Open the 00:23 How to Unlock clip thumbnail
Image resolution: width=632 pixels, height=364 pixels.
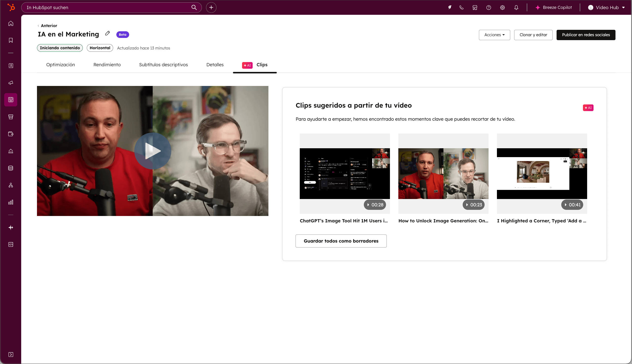coord(443,173)
